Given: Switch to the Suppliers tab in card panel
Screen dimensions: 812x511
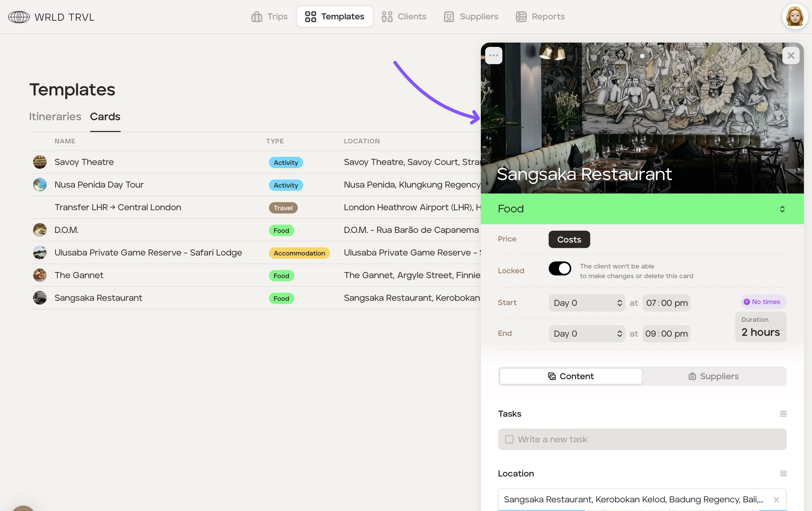Looking at the screenshot, I should point(713,376).
